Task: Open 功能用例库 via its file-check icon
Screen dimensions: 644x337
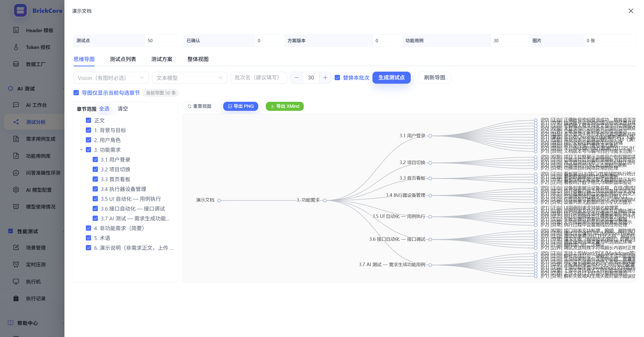Action: [x=16, y=156]
